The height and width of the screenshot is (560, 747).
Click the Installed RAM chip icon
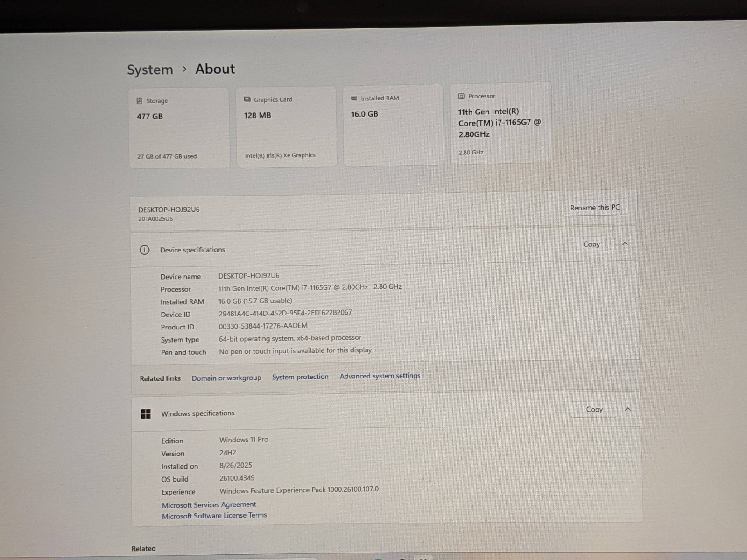pyautogui.click(x=354, y=98)
